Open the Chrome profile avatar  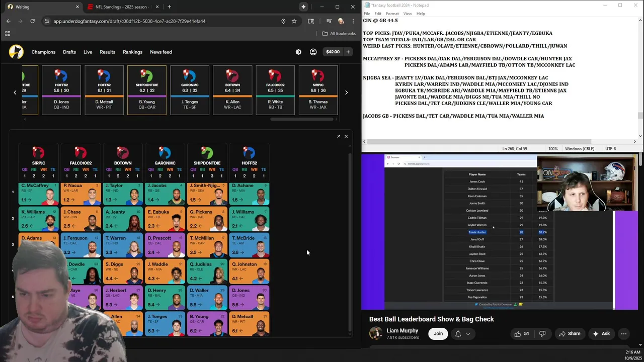(x=341, y=21)
